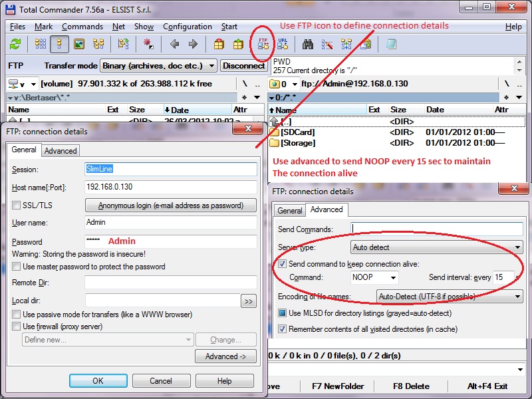This screenshot has height=399, width=532.
Task: Switch to General tab in the Send Commands dialog
Action: click(x=290, y=210)
